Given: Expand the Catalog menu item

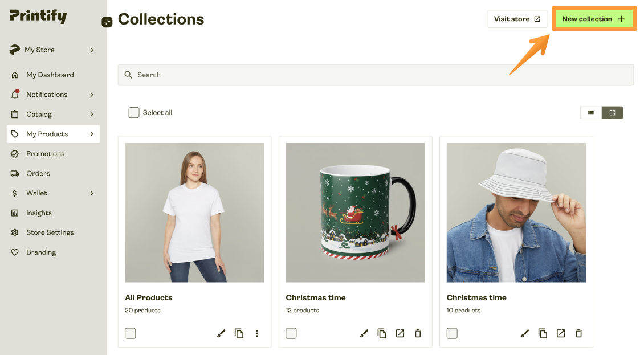Looking at the screenshot, I should (x=38, y=114).
